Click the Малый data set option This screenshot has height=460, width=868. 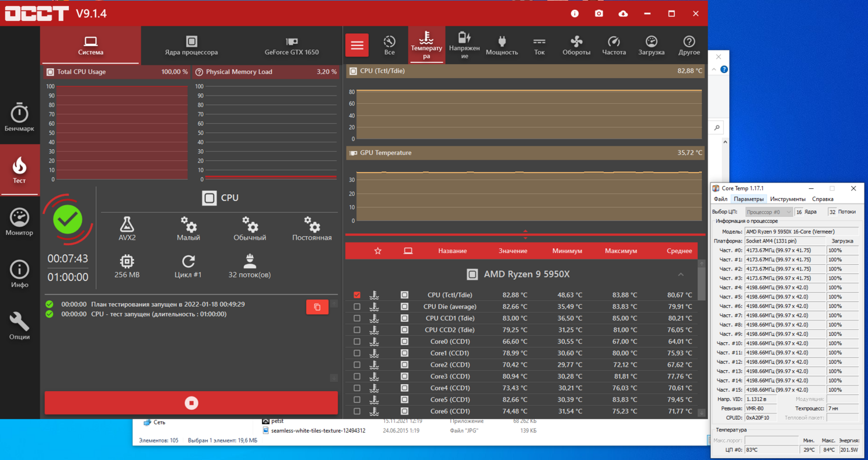[x=188, y=229]
